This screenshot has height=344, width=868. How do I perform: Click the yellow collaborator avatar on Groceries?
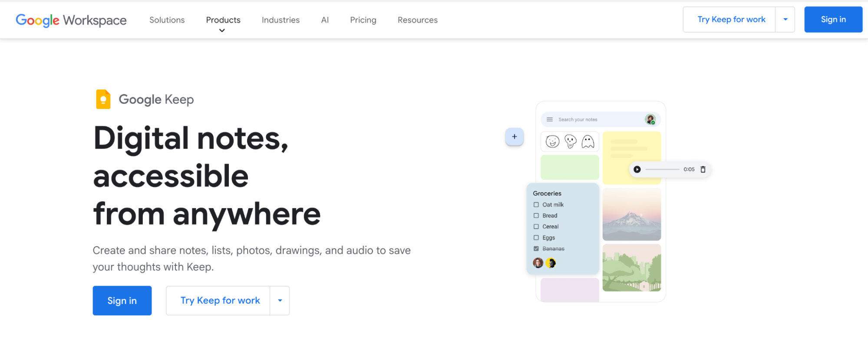pos(551,263)
